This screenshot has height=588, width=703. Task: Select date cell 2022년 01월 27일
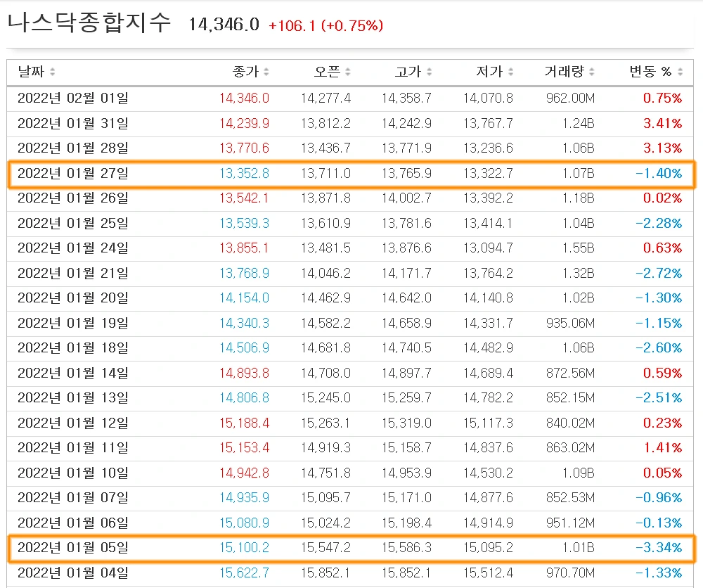pos(73,173)
